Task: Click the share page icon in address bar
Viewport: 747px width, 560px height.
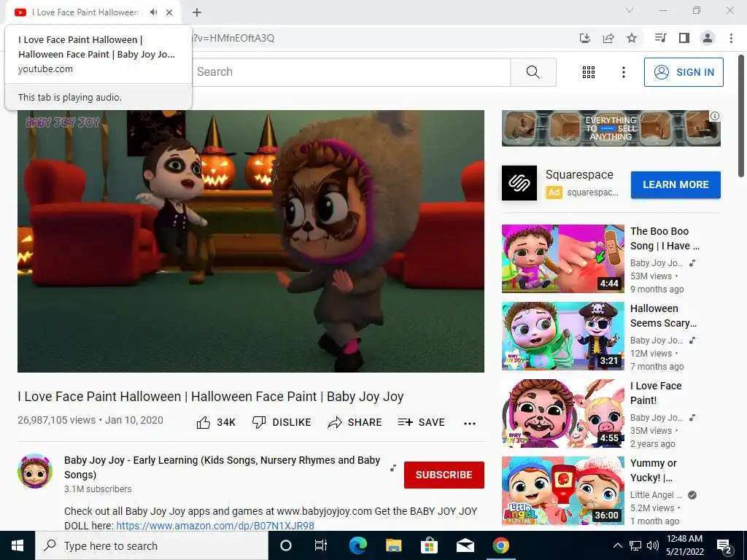Action: coord(608,38)
